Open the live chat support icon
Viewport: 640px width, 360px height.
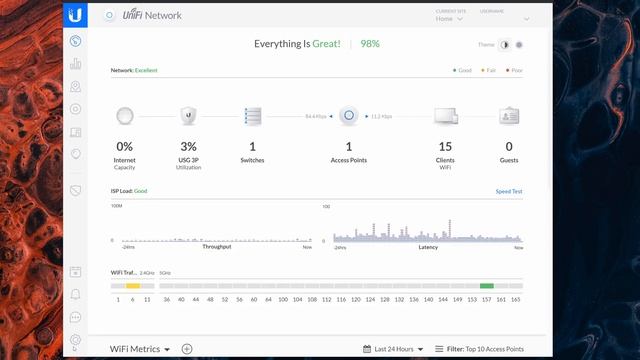click(75, 317)
